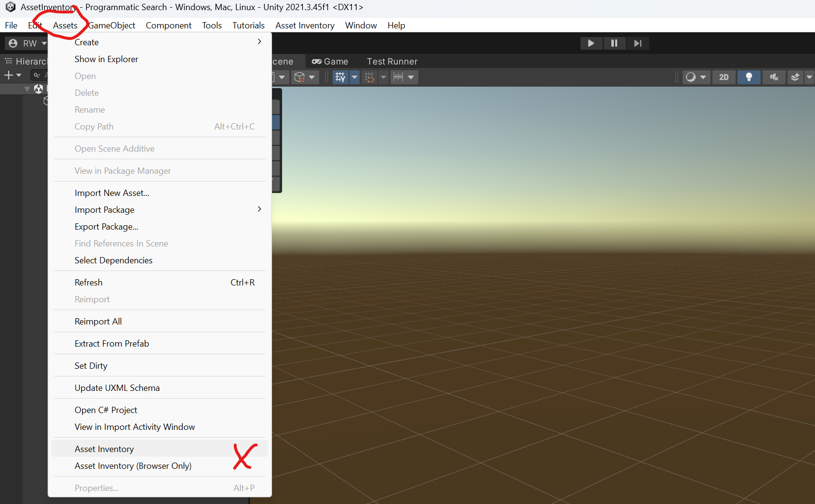This screenshot has height=504, width=815.
Task: Click the Pause button
Action: [x=614, y=43]
